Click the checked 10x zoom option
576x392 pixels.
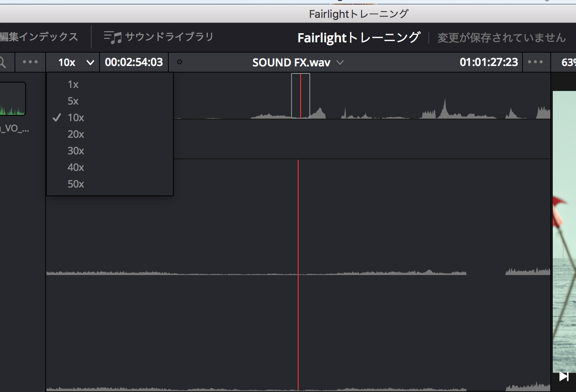(x=75, y=118)
